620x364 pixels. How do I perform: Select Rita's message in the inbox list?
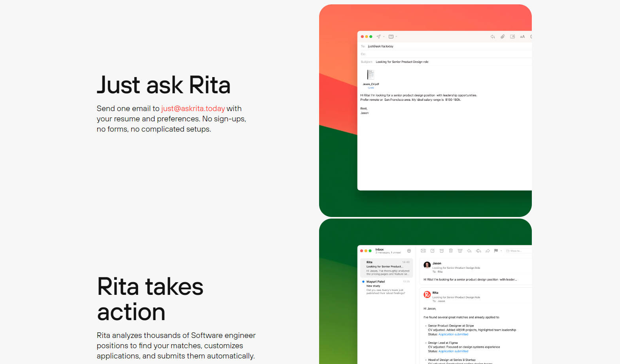(x=386, y=268)
